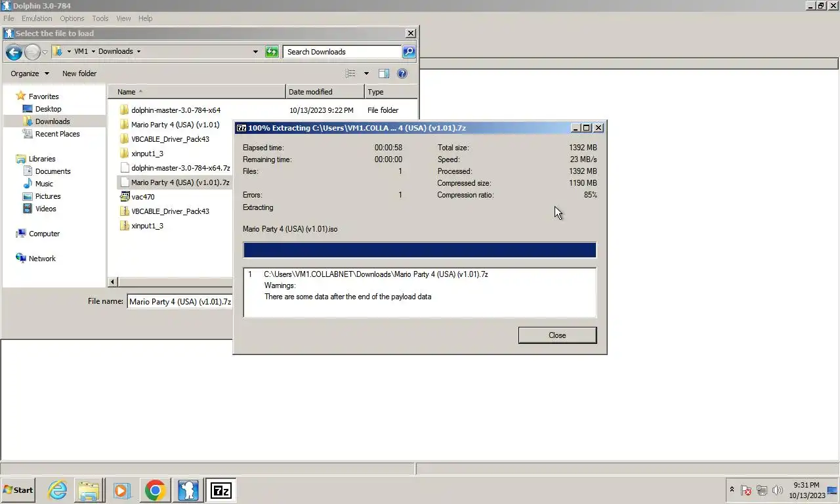This screenshot has height=504, width=840.
Task: Sort by Date modified column header
Action: (325, 92)
